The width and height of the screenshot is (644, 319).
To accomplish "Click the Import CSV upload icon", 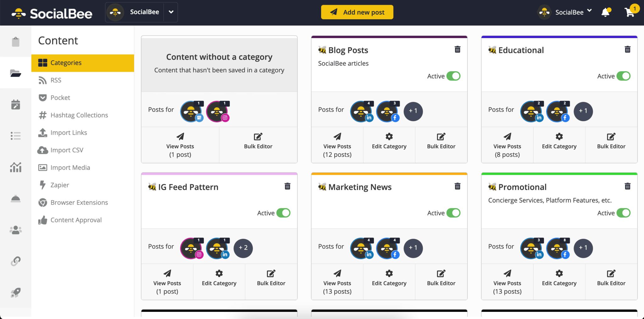I will click(x=42, y=150).
